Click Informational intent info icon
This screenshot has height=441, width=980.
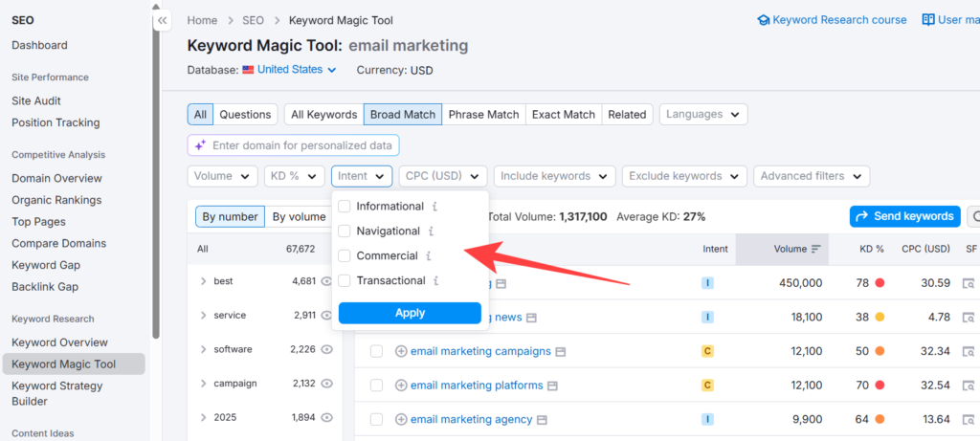[x=435, y=206]
